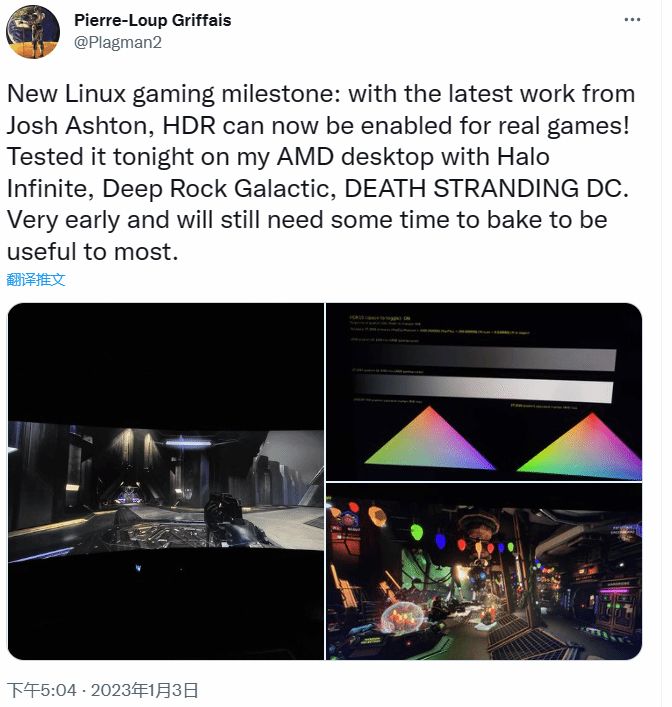Click the "DEATH STRANDING DC" text line
This screenshot has width=672, height=707.
pos(486,188)
